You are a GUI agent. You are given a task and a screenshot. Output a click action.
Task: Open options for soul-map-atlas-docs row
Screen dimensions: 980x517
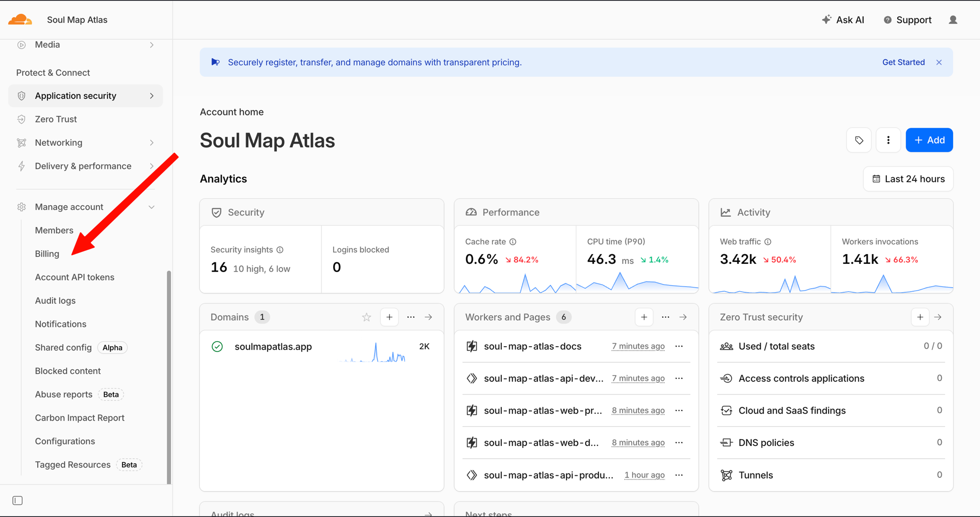coord(679,346)
